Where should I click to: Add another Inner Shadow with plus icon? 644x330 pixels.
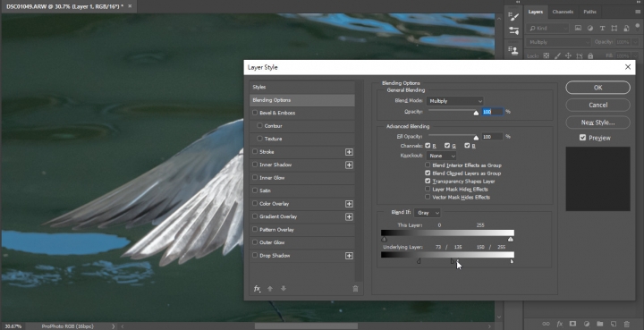349,165
